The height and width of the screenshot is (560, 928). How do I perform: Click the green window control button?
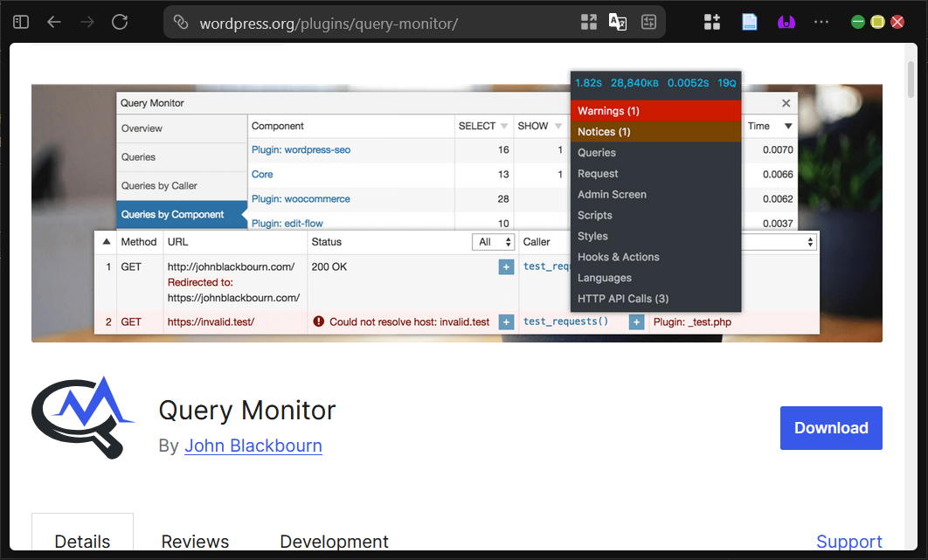(x=857, y=22)
